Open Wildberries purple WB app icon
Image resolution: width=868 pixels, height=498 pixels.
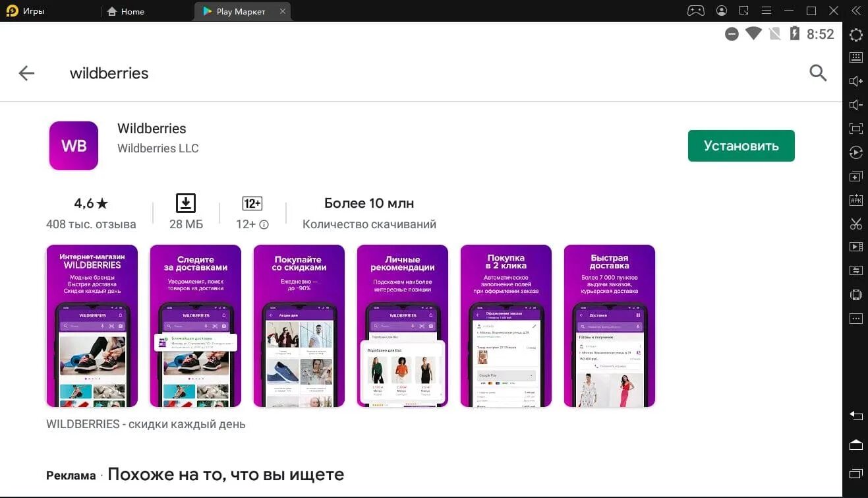pyautogui.click(x=74, y=146)
